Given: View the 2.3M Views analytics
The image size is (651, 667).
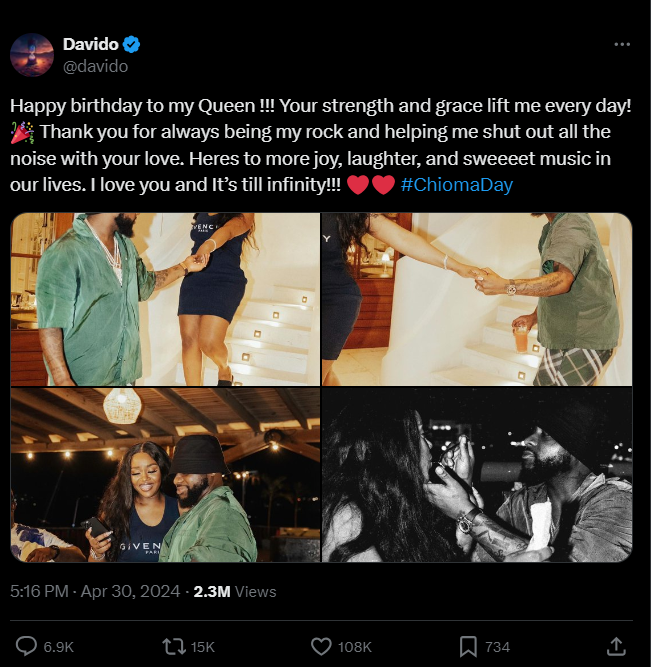Looking at the screenshot, I should coord(235,591).
